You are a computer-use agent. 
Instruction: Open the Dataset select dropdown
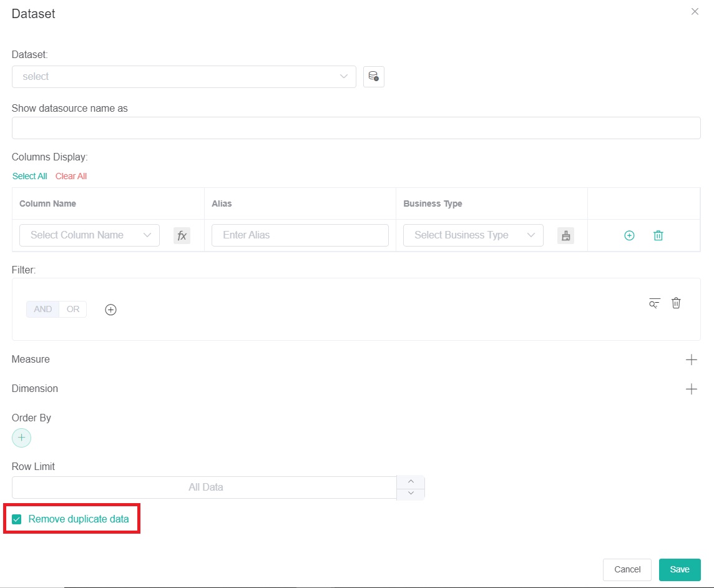click(x=183, y=76)
